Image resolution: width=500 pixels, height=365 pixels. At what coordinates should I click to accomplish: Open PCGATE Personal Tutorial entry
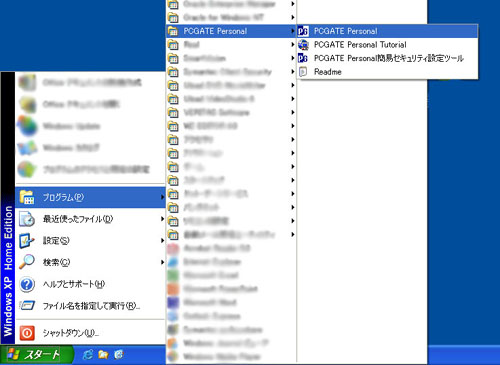click(x=388, y=45)
